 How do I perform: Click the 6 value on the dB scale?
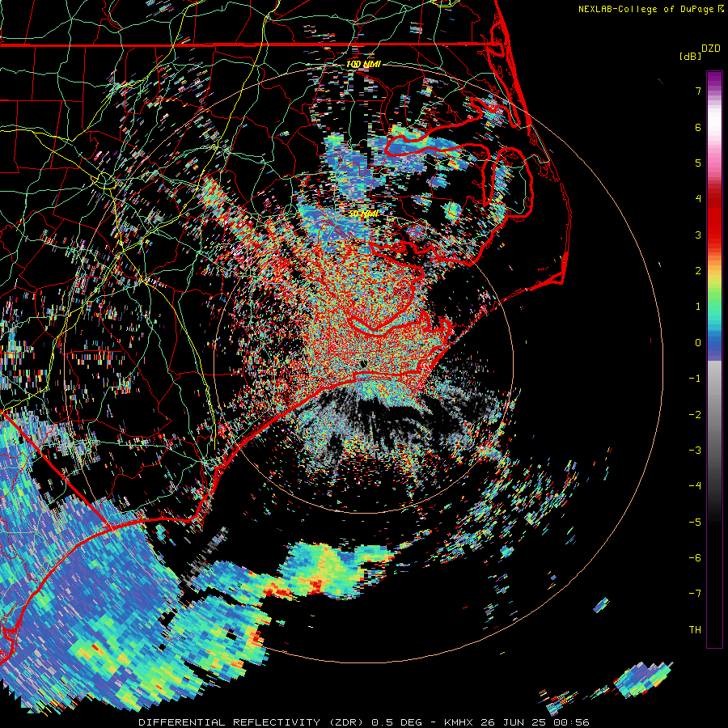tap(698, 127)
